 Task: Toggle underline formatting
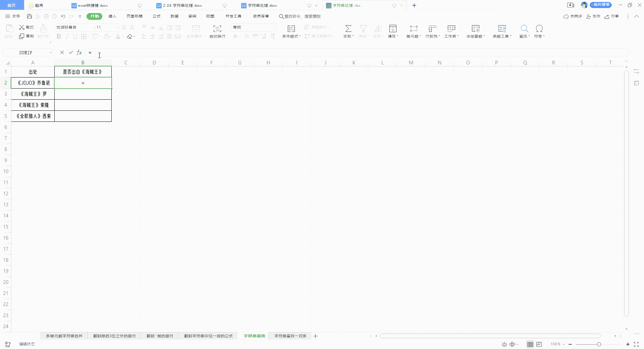click(75, 36)
